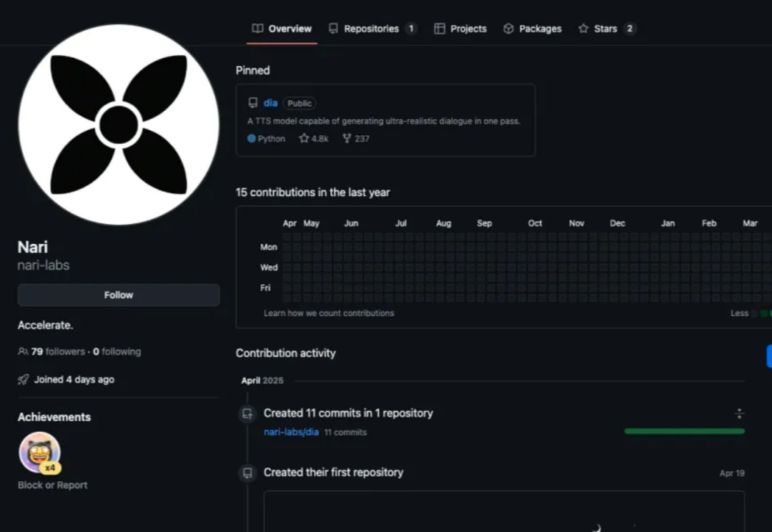Click the Wed row label in the contribution graph
Screen dimensions: 772x532
click(x=269, y=267)
